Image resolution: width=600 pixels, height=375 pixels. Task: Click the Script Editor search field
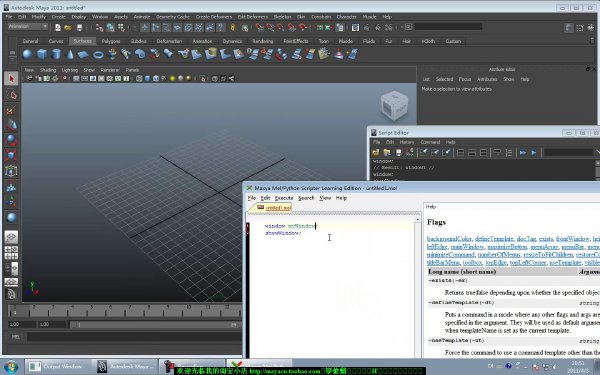(568, 153)
